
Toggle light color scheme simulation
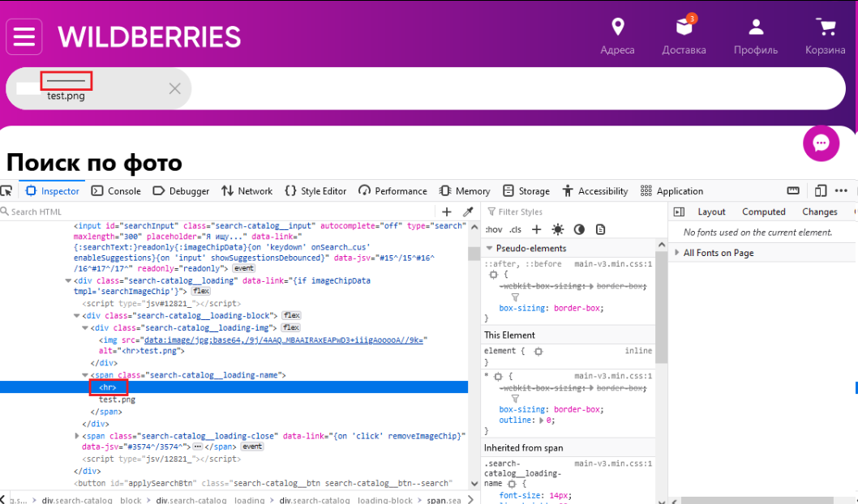point(558,229)
